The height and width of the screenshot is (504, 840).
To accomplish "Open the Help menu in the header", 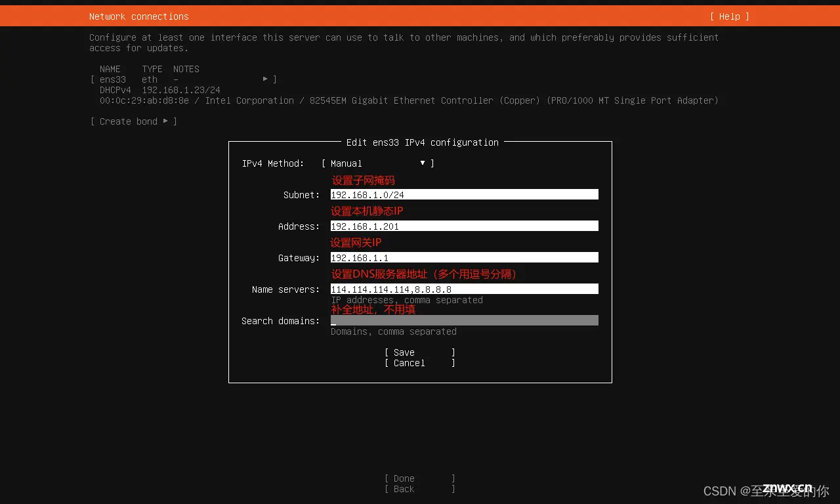I will coord(729,16).
